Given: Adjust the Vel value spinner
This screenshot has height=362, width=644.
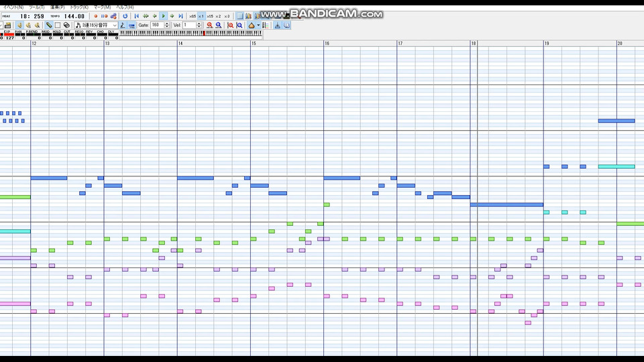Looking at the screenshot, I should point(199,25).
